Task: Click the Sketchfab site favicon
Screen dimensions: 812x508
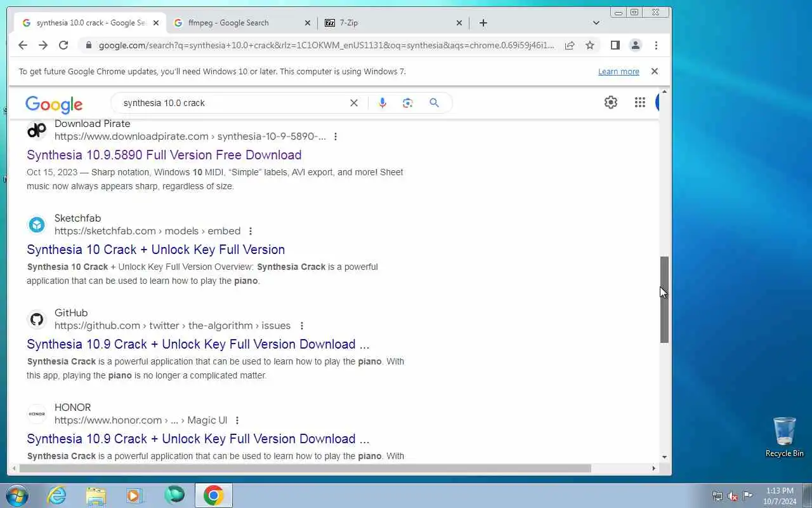Action: (x=37, y=225)
